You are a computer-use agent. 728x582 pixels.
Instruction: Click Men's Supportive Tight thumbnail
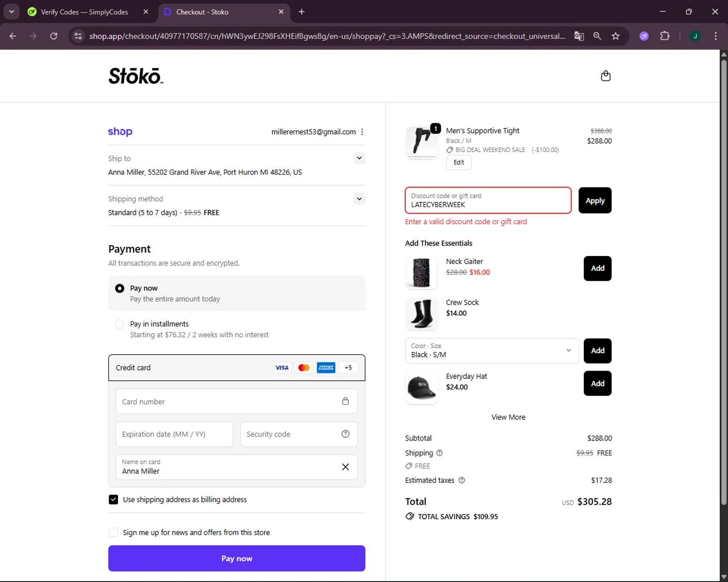pyautogui.click(x=421, y=143)
